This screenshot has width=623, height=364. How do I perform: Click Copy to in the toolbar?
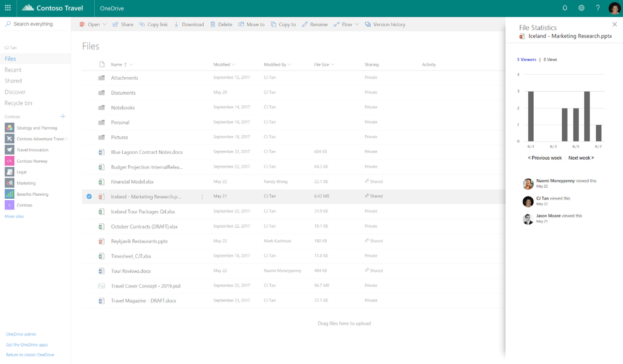283,24
